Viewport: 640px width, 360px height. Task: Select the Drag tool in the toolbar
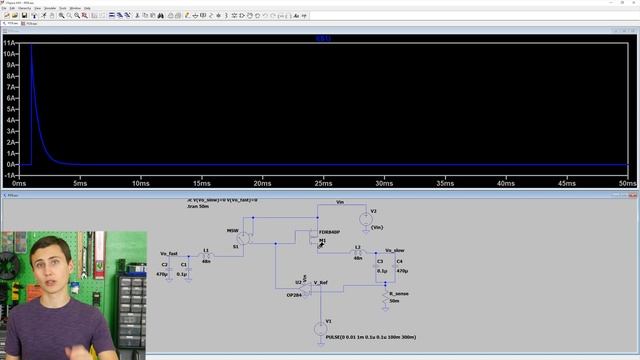point(257,16)
